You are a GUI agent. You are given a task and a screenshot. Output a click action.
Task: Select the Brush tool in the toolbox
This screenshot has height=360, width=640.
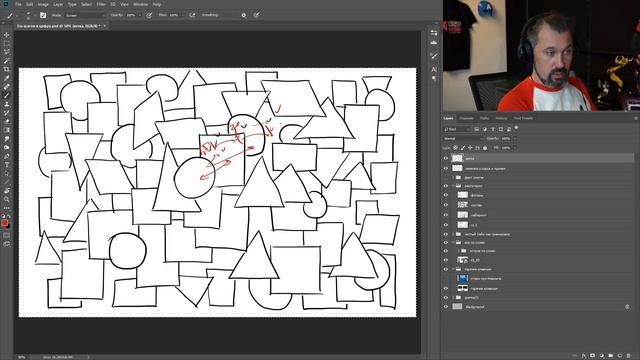7,95
